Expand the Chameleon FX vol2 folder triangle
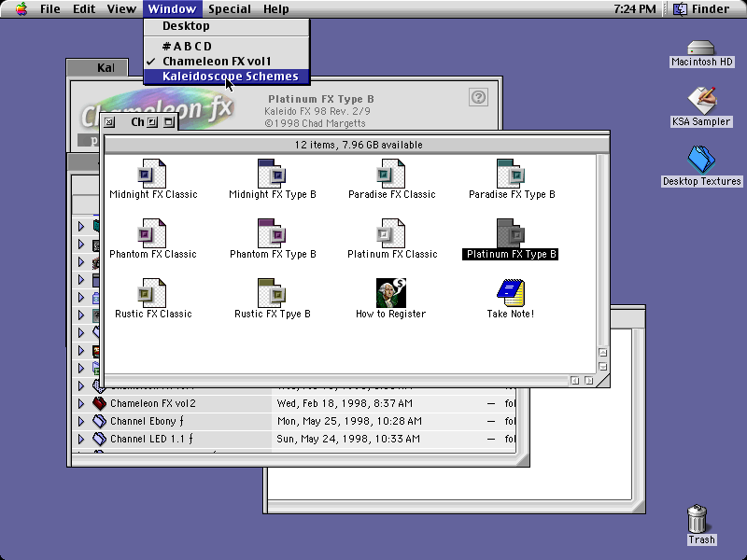The height and width of the screenshot is (560, 747). [x=81, y=403]
